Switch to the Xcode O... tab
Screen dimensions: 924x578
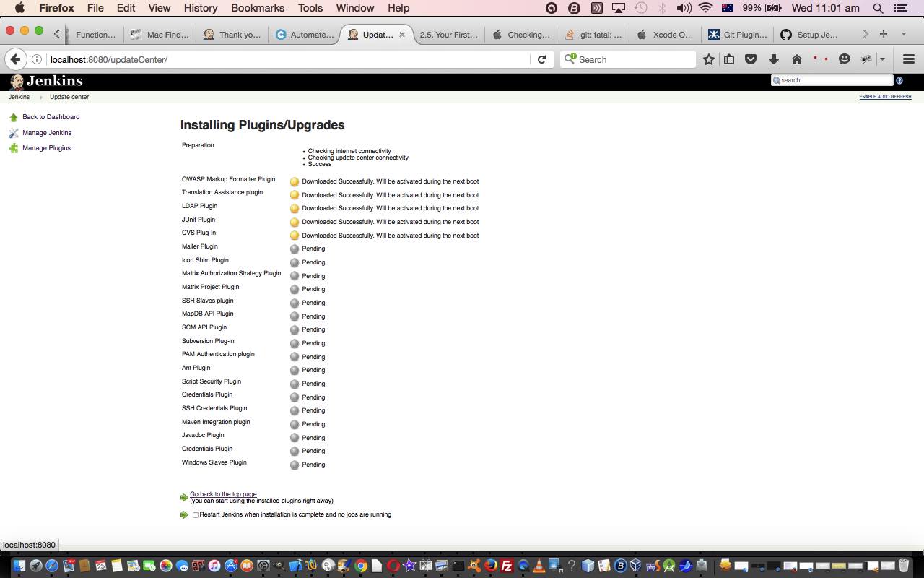(x=665, y=35)
